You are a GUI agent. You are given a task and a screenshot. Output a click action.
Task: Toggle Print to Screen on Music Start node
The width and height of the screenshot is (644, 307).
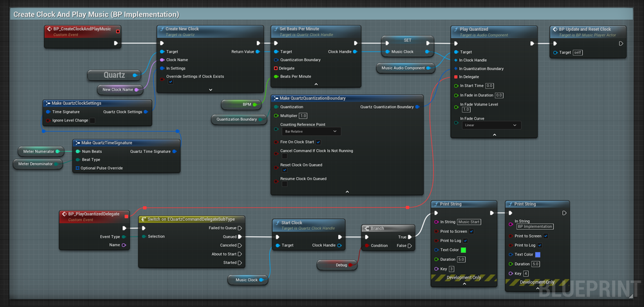tap(471, 232)
